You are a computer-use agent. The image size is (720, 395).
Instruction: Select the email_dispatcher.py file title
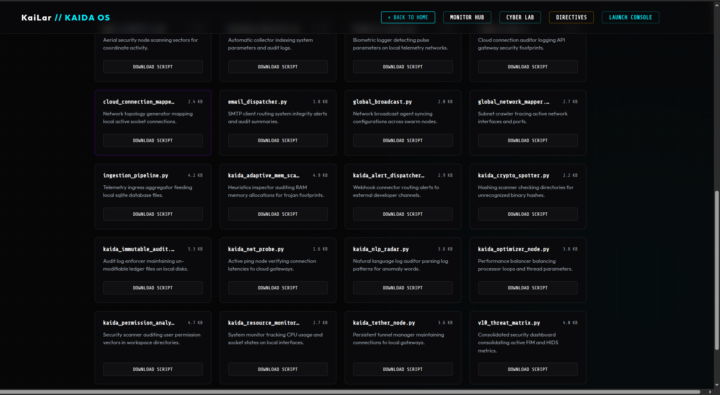(257, 102)
